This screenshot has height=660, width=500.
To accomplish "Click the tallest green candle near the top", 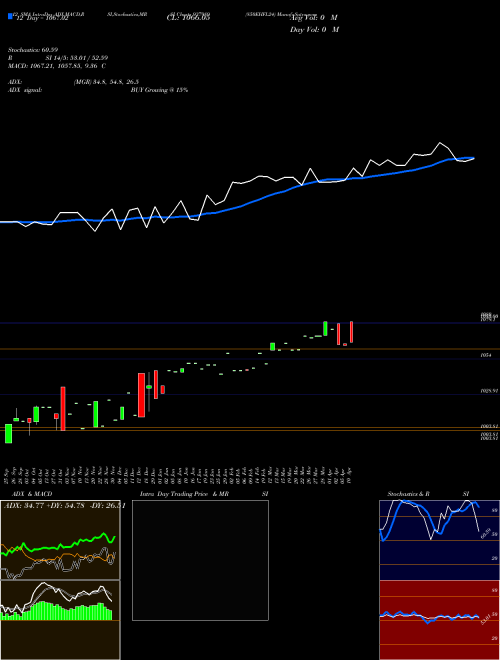I will click(x=325, y=328).
